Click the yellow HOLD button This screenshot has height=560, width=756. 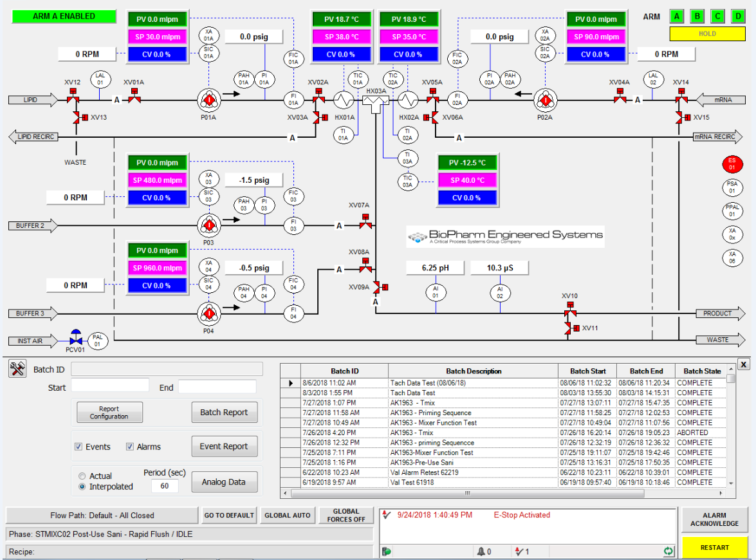tap(707, 33)
